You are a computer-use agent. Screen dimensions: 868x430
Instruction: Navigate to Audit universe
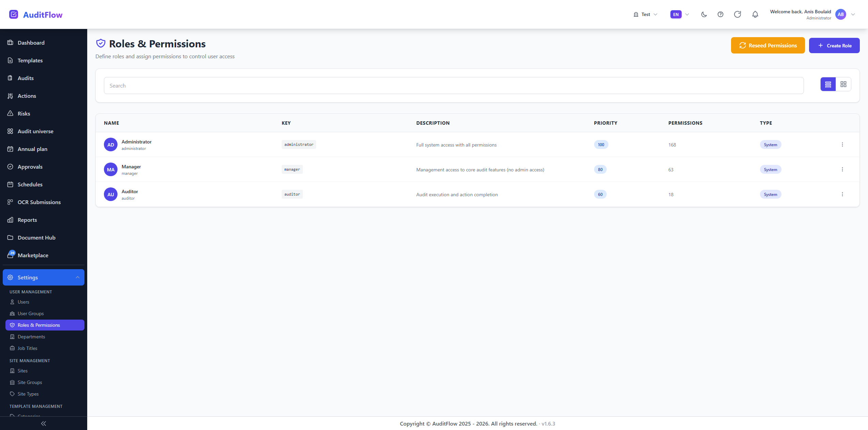[x=44, y=131]
